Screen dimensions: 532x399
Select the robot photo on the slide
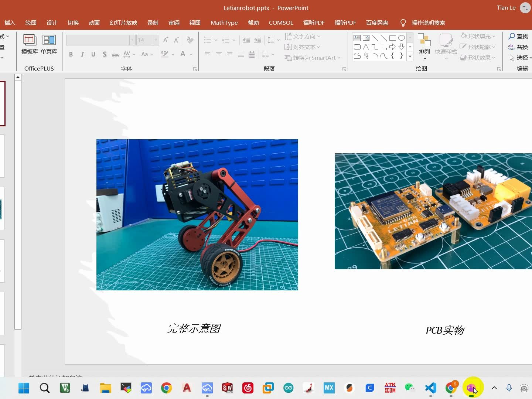197,215
